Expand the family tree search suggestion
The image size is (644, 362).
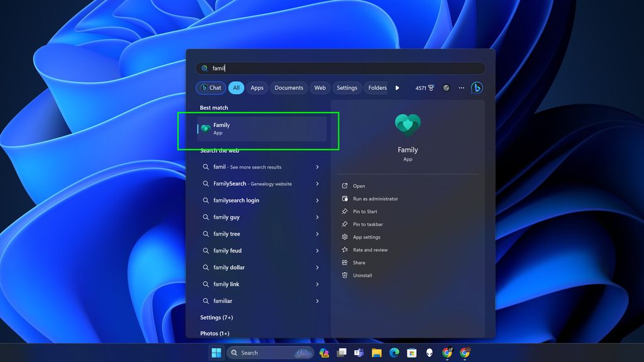317,234
